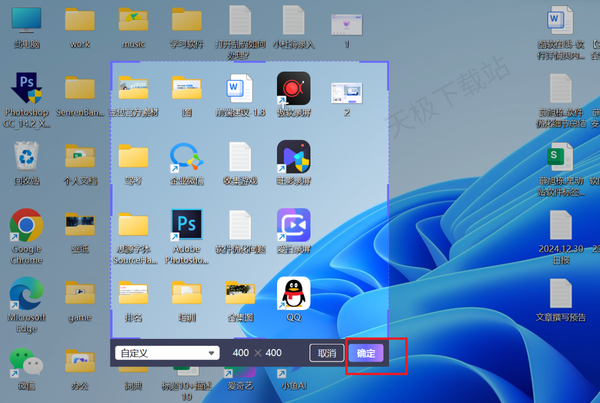Open the 自定义 size preset dropdown
600x403 pixels.
point(167,353)
